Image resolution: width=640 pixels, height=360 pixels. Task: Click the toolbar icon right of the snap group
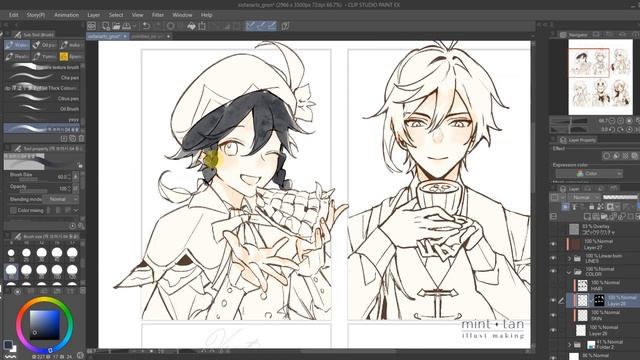click(285, 26)
